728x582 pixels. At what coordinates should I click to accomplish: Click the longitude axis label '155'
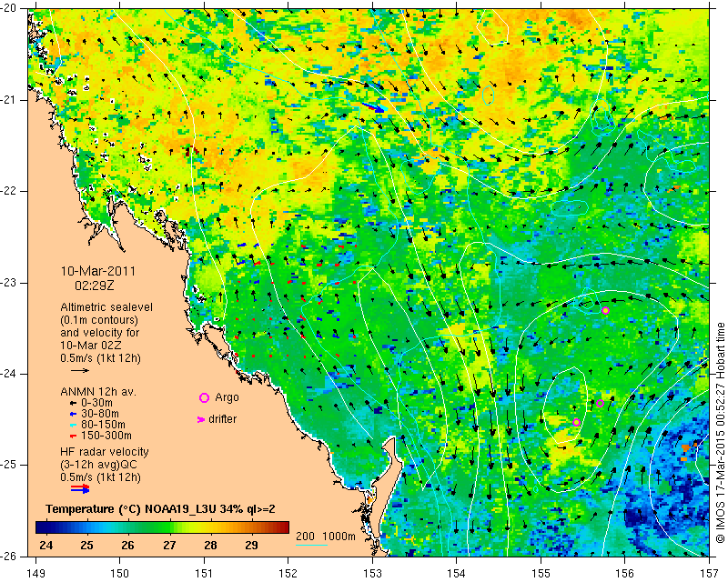541,574
